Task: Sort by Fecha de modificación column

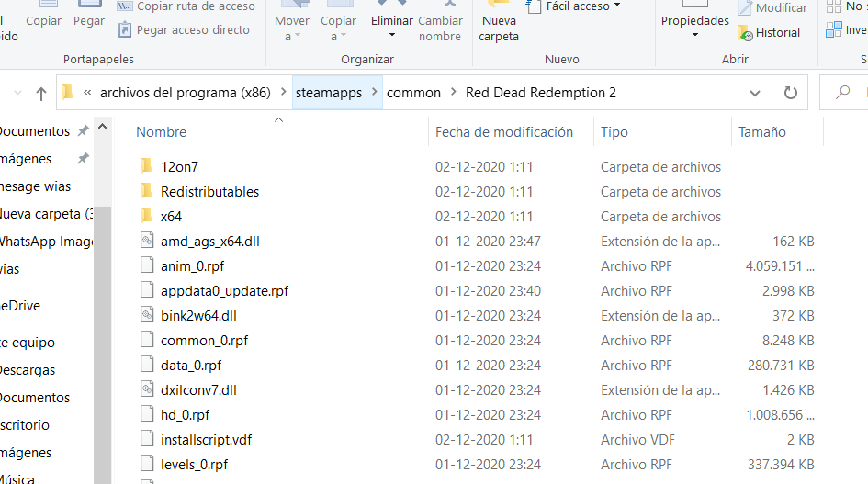Action: click(503, 132)
